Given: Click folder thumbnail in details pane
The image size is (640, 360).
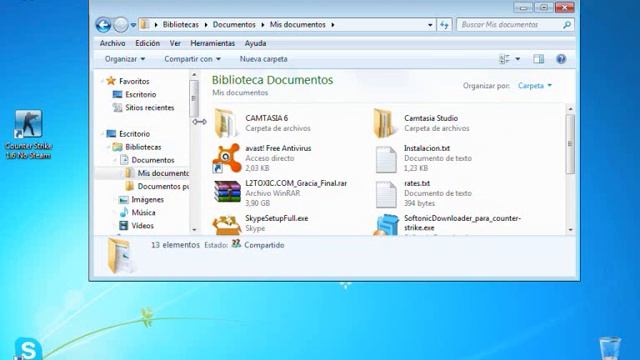Looking at the screenshot, I should pyautogui.click(x=120, y=256).
